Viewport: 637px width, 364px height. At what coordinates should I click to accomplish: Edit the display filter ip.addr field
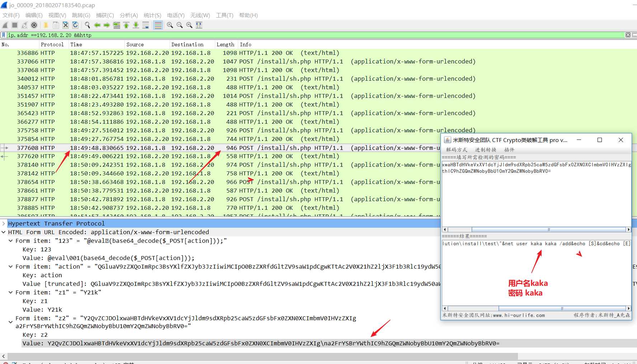[x=316, y=35]
